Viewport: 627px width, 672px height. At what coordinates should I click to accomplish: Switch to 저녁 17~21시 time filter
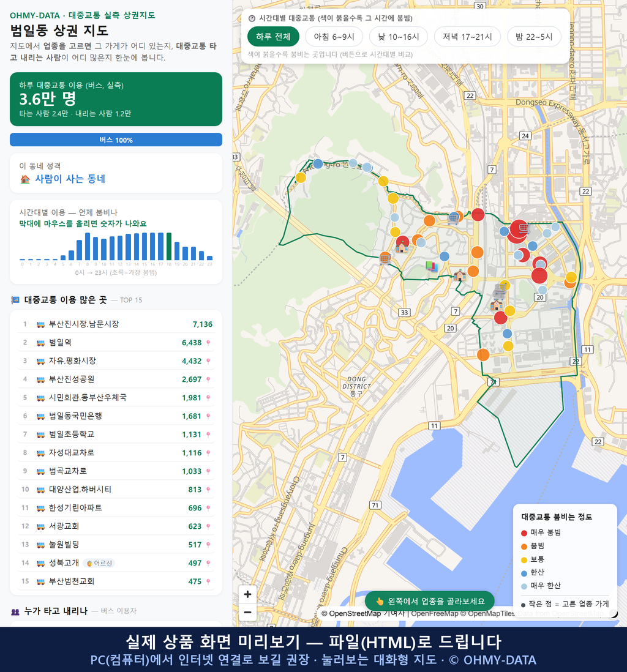click(x=467, y=37)
